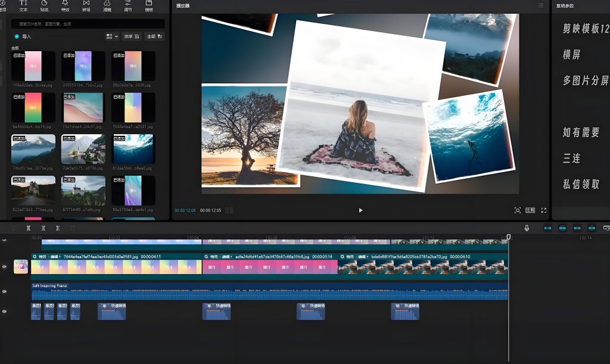This screenshot has width=610, height=364.
Task: Select the mountain lake image thumbnail
Action: 33,148
